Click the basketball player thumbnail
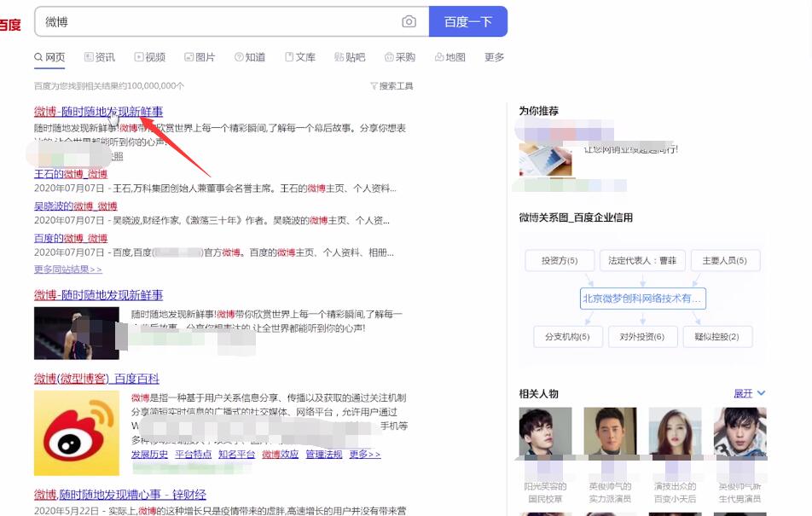 click(x=77, y=333)
